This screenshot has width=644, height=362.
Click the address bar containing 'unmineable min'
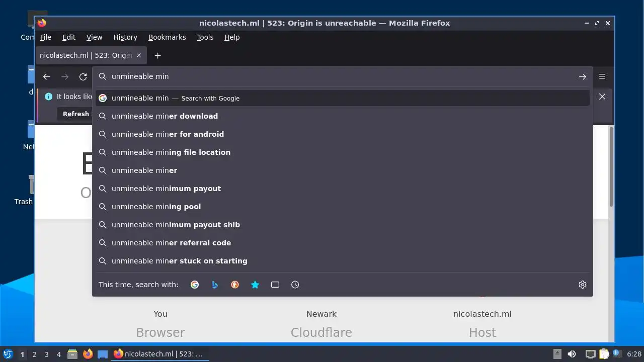pos(342,76)
